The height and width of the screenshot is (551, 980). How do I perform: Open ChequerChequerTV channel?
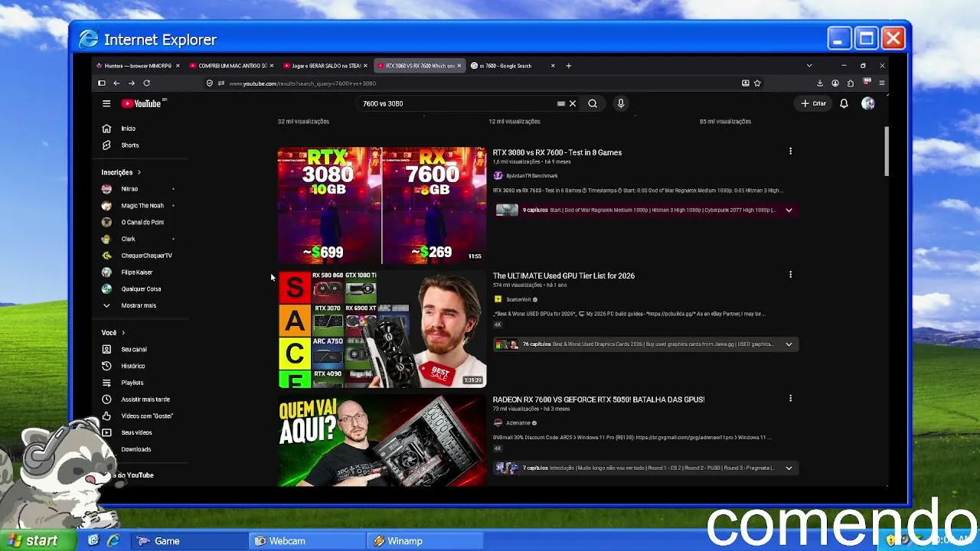coord(146,256)
